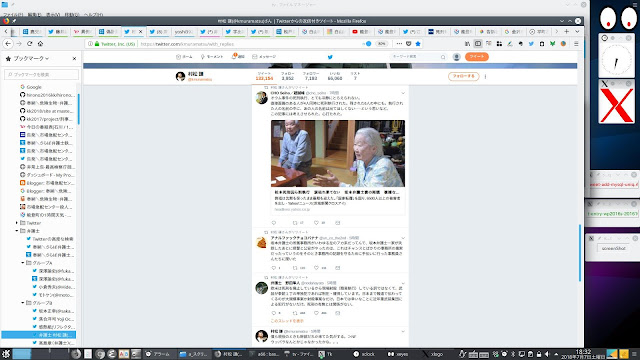Open caret menu on アナルファックチョコバナナ tweet
The width and height of the screenshot is (640, 360).
coord(403,238)
